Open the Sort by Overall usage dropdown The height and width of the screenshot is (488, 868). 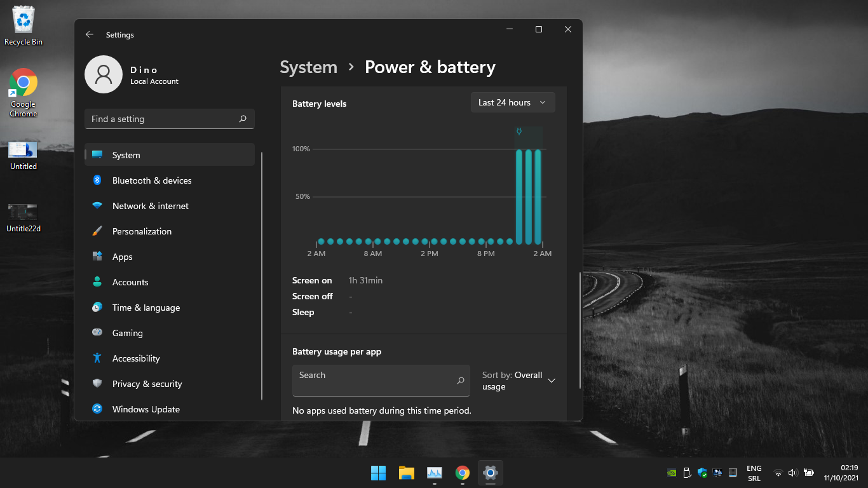tap(519, 381)
